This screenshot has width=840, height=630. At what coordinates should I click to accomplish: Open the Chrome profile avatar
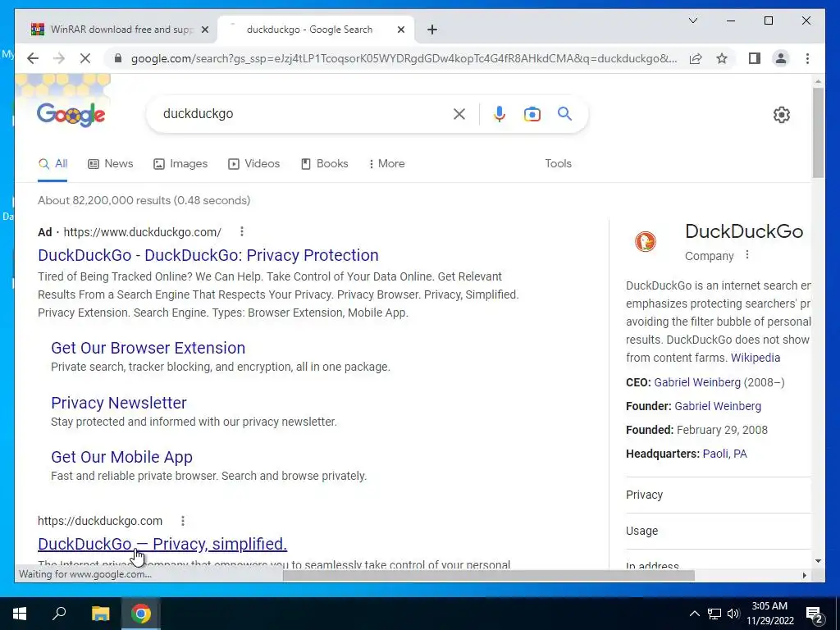pyautogui.click(x=781, y=58)
